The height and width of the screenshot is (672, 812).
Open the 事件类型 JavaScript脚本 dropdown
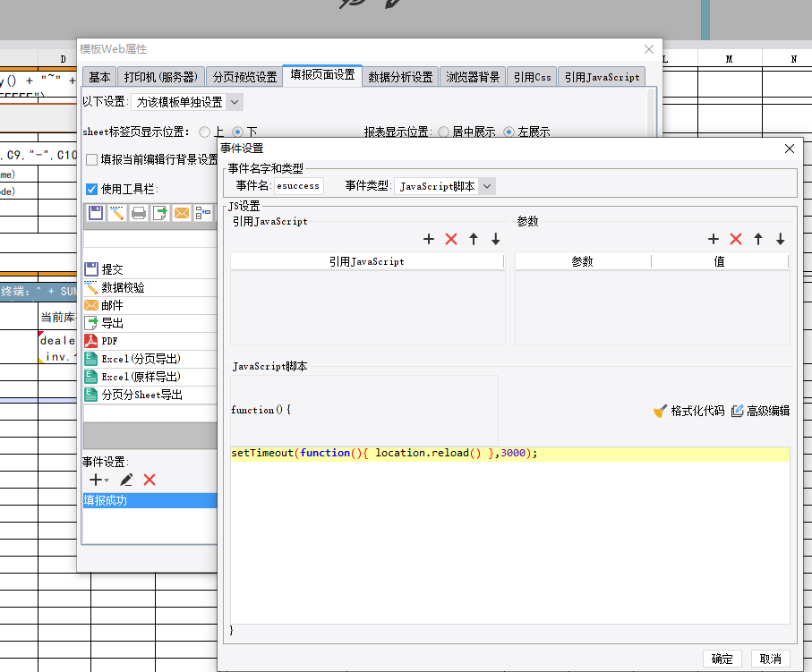pyautogui.click(x=486, y=186)
